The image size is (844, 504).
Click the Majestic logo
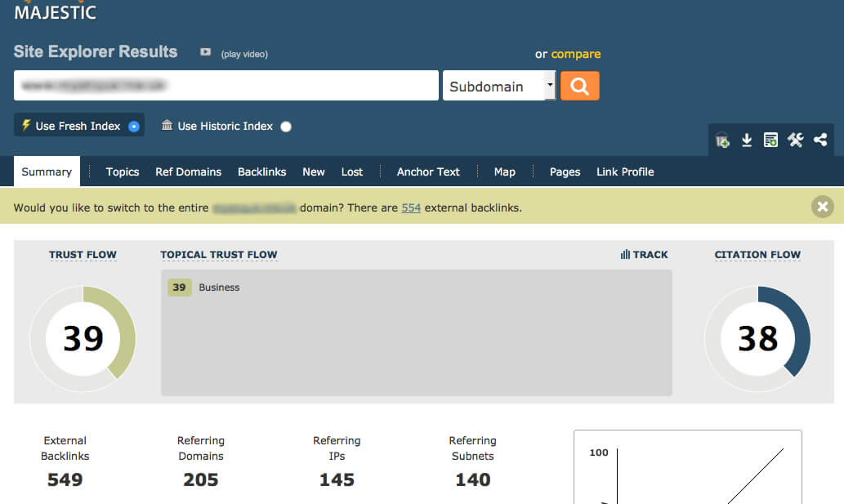pyautogui.click(x=55, y=11)
